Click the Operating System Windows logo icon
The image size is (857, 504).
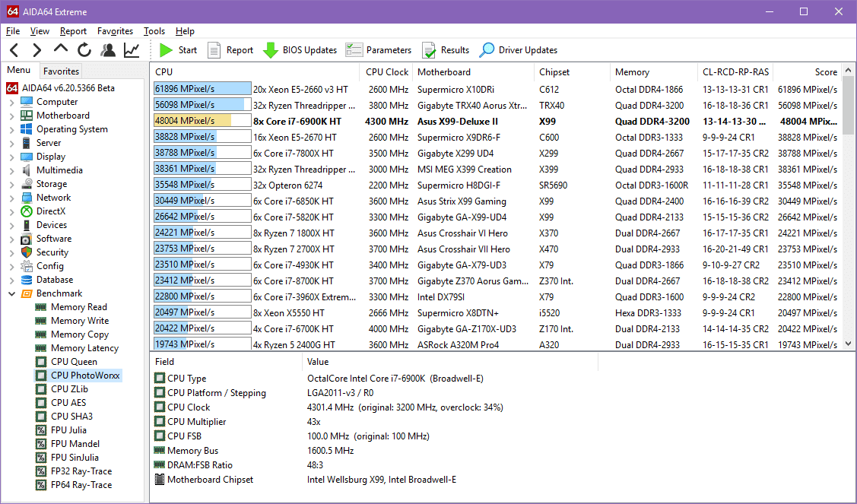27,129
